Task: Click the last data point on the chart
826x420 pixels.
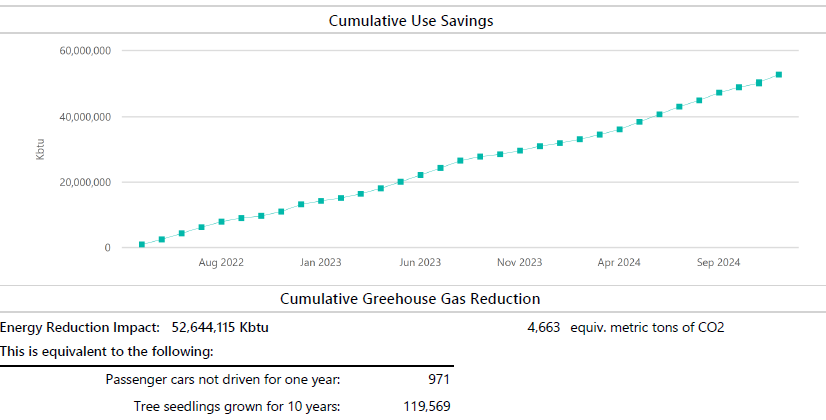Action: (779, 74)
